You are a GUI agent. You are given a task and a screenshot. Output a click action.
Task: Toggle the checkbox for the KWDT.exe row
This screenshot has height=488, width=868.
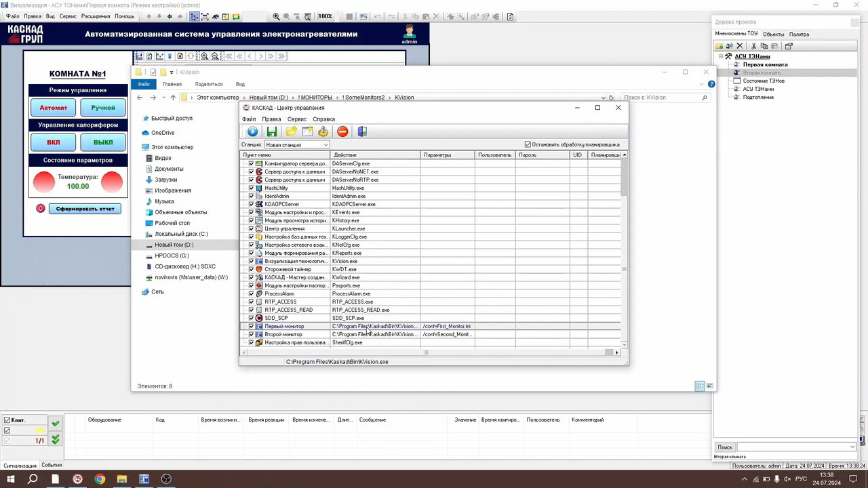click(x=251, y=269)
